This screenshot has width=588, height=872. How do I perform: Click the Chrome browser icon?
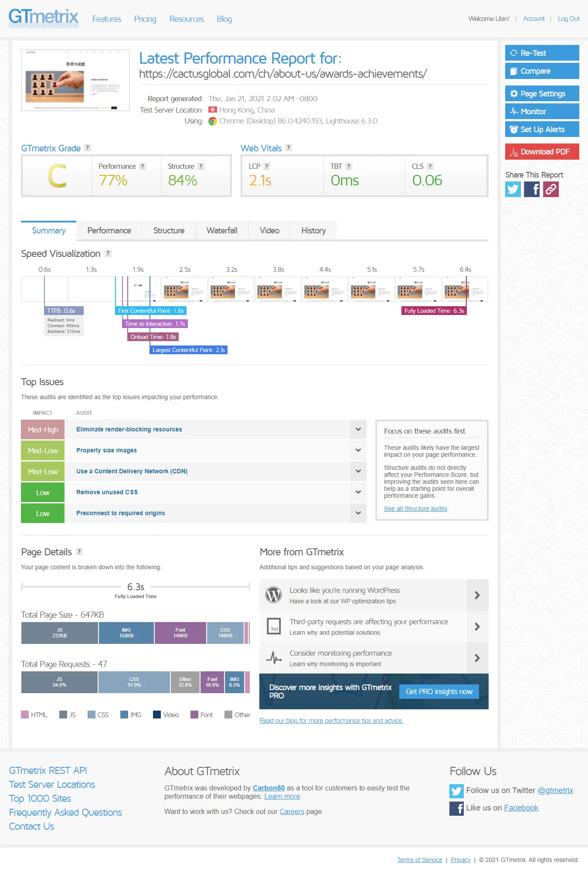(213, 121)
